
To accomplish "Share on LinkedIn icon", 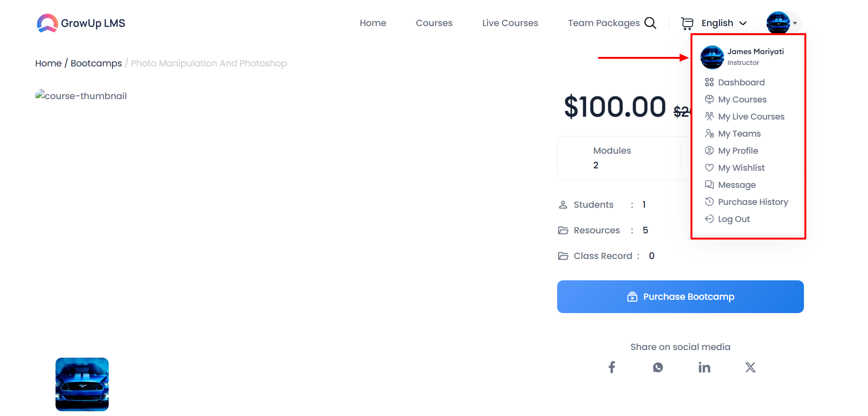I will click(x=704, y=367).
